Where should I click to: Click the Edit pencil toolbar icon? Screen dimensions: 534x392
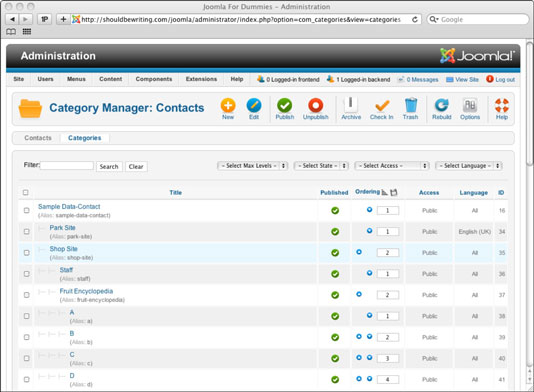[x=254, y=106]
